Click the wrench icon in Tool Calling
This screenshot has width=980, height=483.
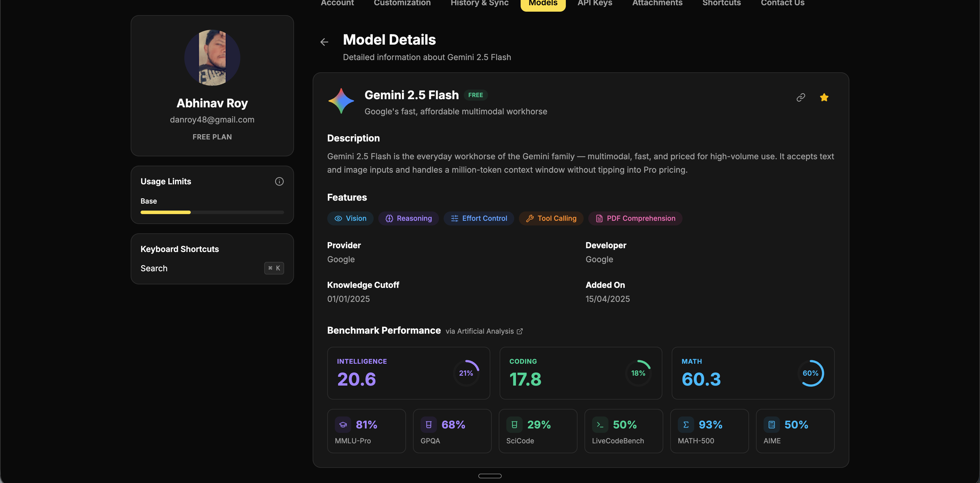[x=530, y=218]
